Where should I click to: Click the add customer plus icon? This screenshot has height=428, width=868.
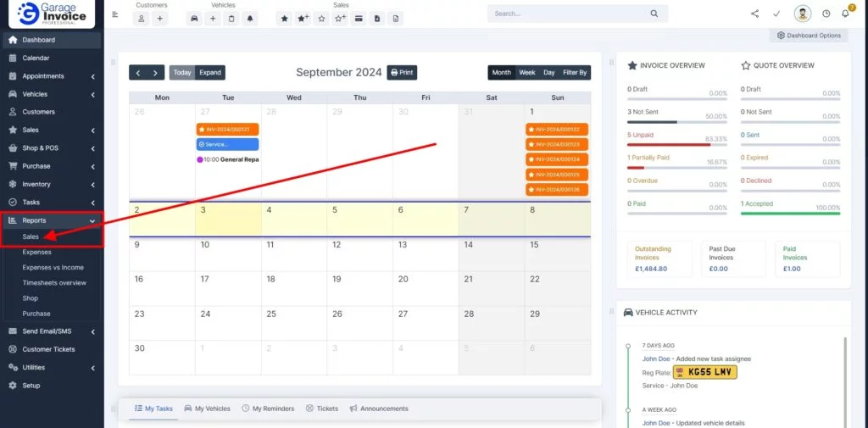tap(159, 19)
